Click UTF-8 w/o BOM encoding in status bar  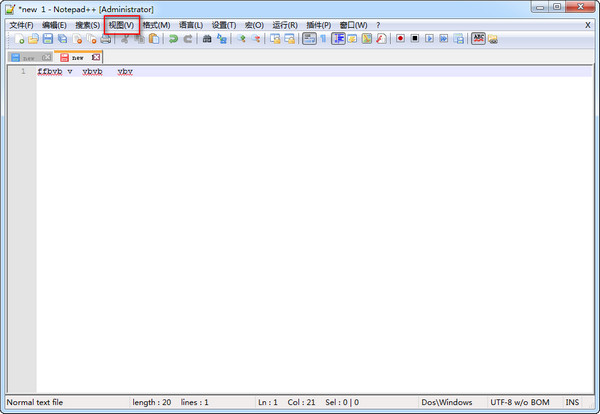520,402
